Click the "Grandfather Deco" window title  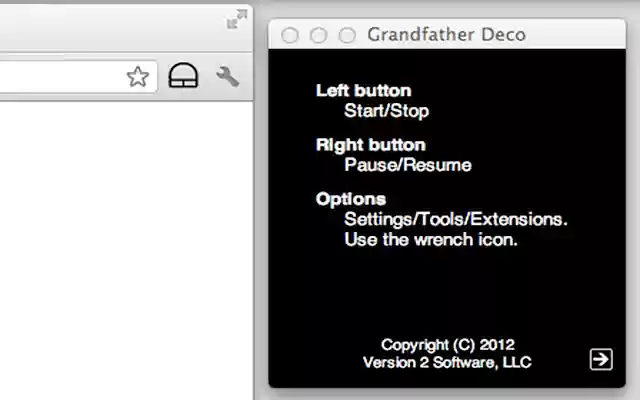tap(446, 35)
